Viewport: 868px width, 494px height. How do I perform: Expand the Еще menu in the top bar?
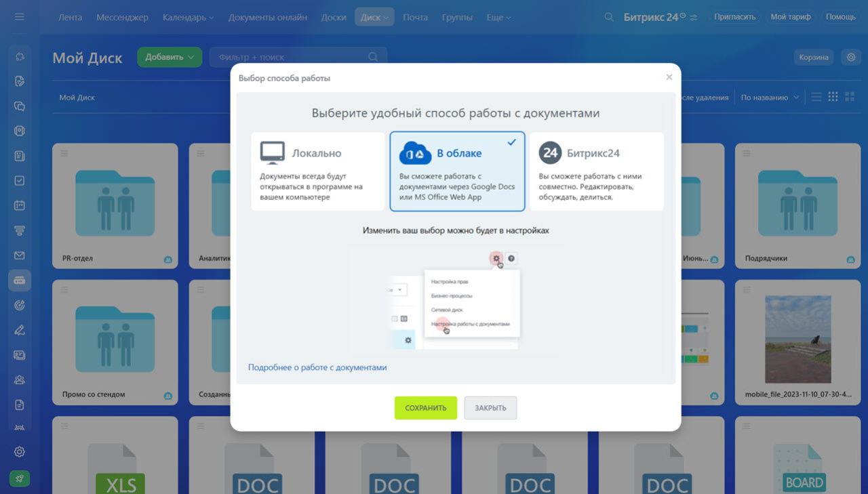pos(498,17)
